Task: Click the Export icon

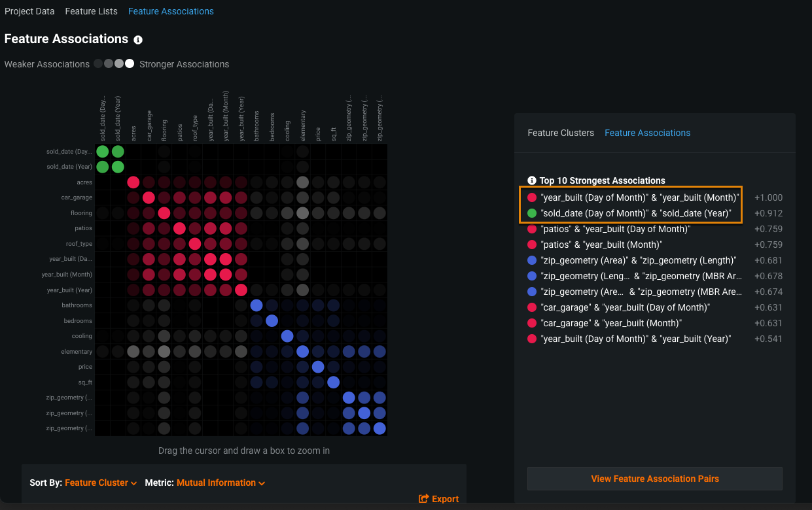Action: (x=424, y=499)
